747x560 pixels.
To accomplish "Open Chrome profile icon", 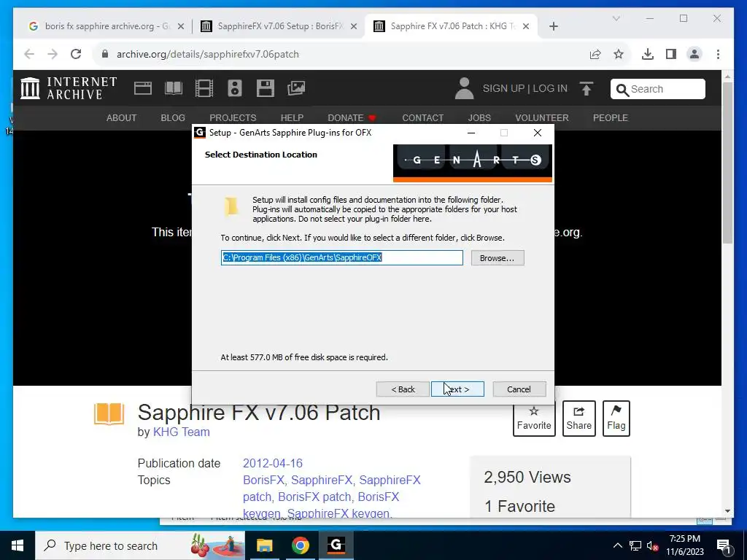I will click(x=694, y=54).
